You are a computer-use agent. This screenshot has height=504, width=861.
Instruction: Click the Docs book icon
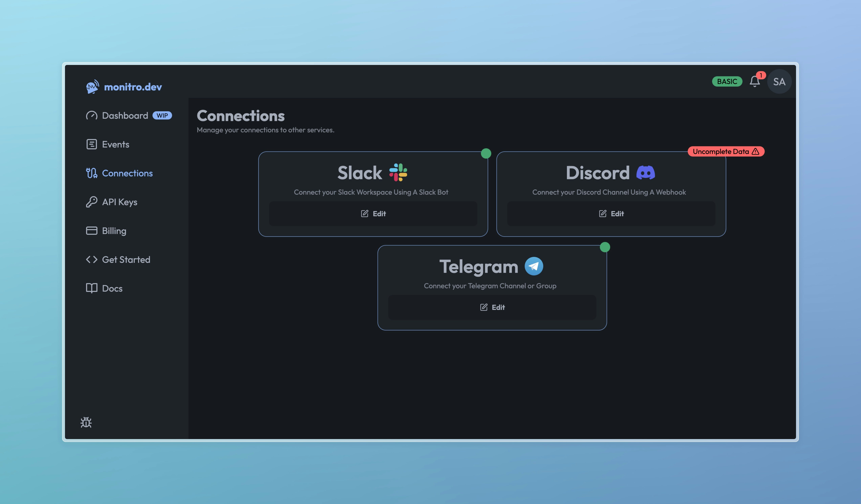click(92, 288)
